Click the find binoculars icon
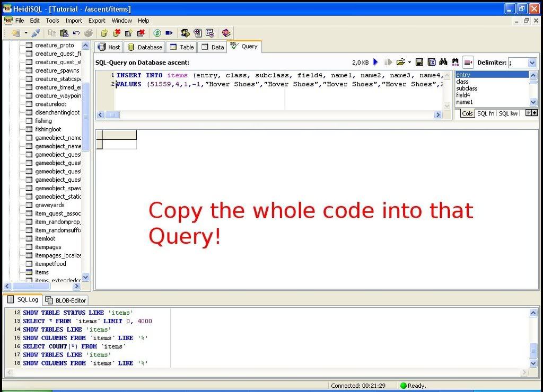 click(443, 63)
